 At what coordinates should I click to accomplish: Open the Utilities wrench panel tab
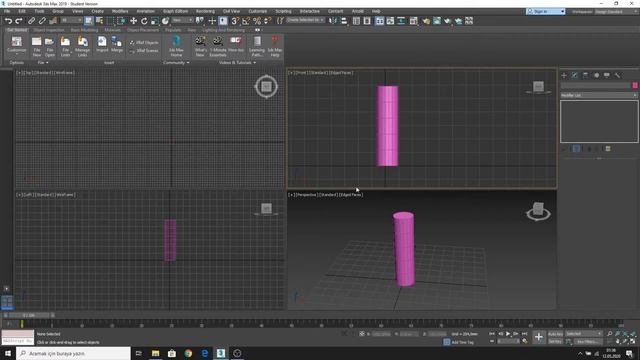pos(618,76)
